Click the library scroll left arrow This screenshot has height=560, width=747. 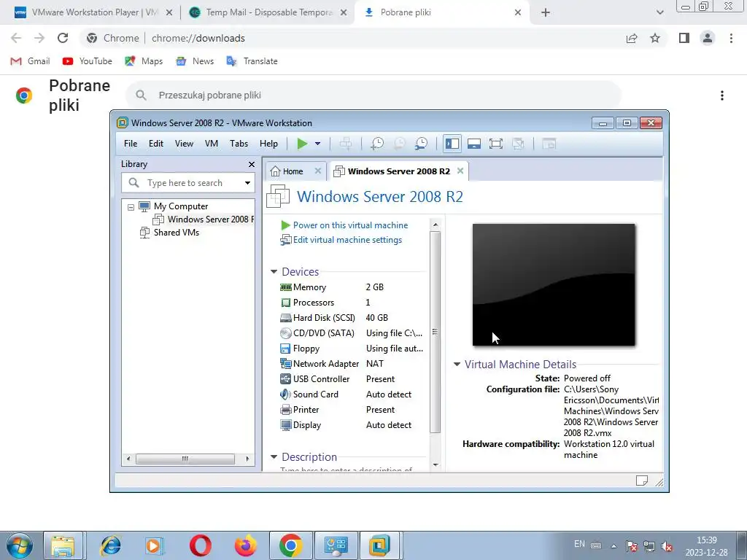coord(128,459)
